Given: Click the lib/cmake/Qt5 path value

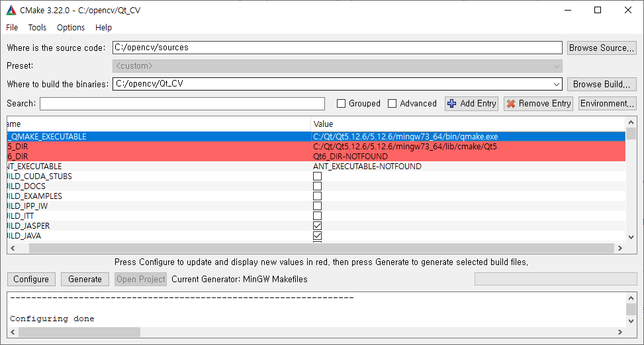Looking at the screenshot, I should (x=404, y=147).
